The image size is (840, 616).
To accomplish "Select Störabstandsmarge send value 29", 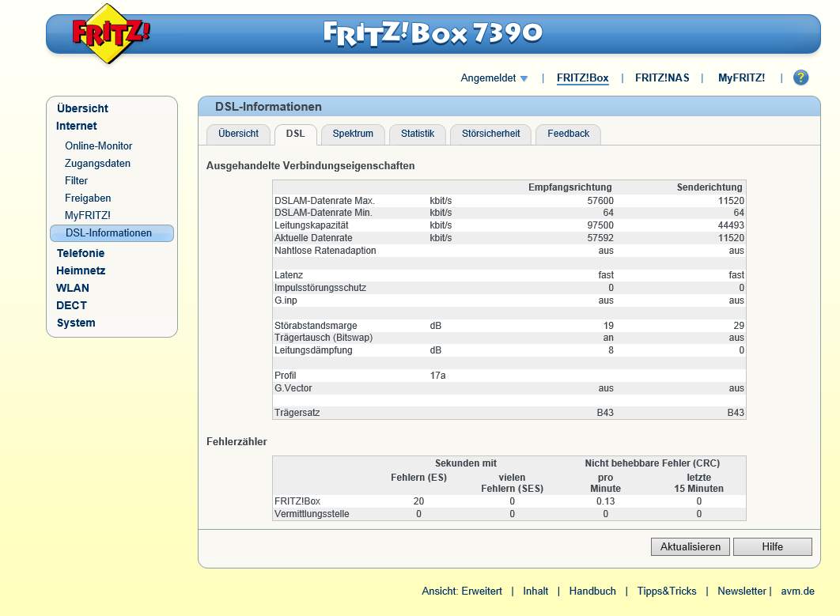I will 739,326.
